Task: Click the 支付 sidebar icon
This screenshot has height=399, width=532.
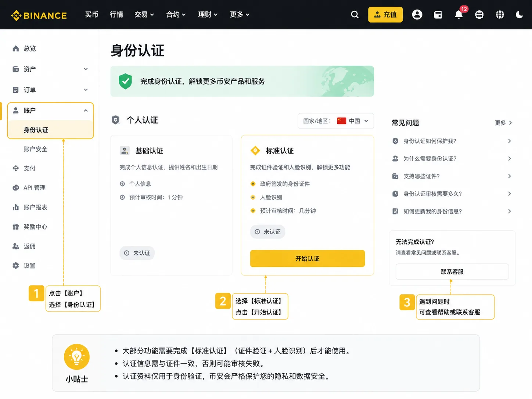Action: 15,168
